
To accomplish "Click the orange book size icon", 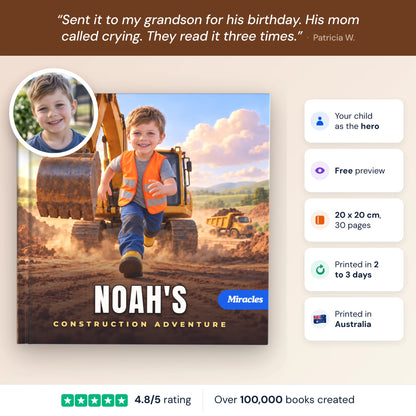I will (x=320, y=220).
